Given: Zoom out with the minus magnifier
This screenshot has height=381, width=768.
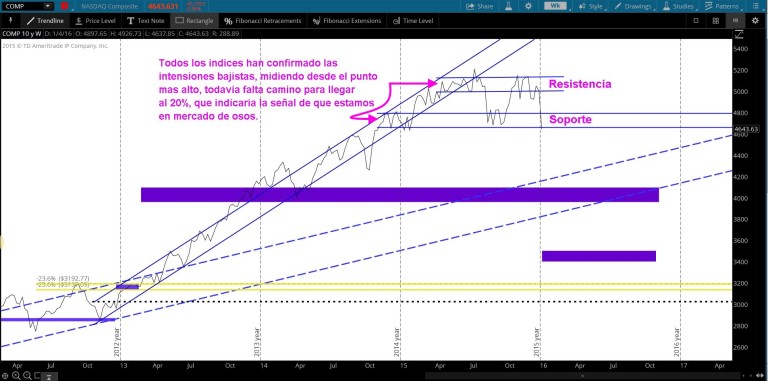Looking at the screenshot, I should pyautogui.click(x=27, y=376).
